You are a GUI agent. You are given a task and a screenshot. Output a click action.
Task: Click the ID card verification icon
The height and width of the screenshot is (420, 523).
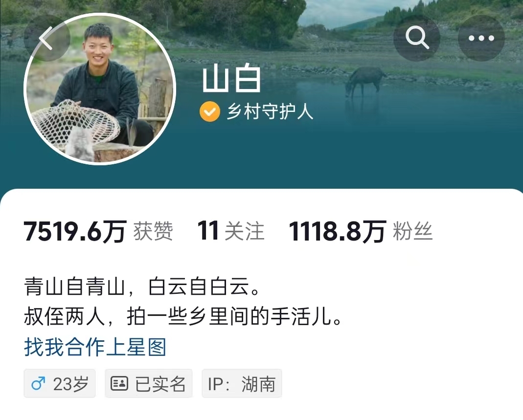tap(119, 383)
